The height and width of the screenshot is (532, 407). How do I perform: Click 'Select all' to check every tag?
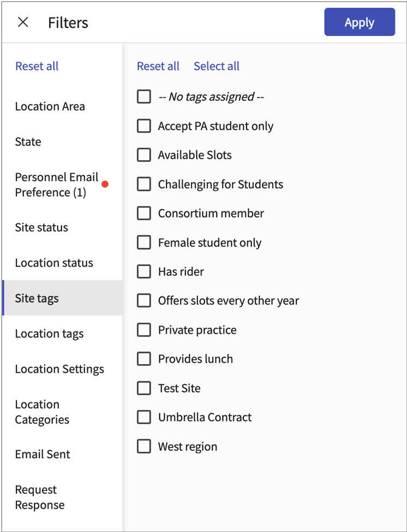point(216,66)
